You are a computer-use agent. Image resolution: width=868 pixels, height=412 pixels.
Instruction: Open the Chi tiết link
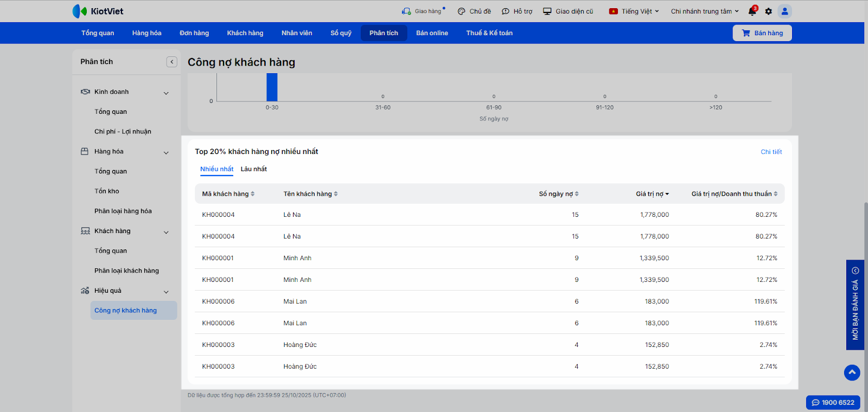point(771,152)
